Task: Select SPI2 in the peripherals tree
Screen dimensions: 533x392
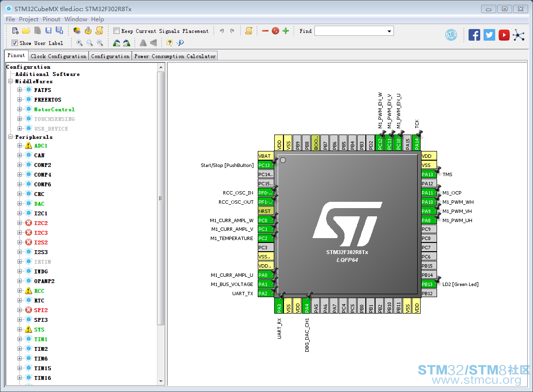Action: tap(41, 310)
